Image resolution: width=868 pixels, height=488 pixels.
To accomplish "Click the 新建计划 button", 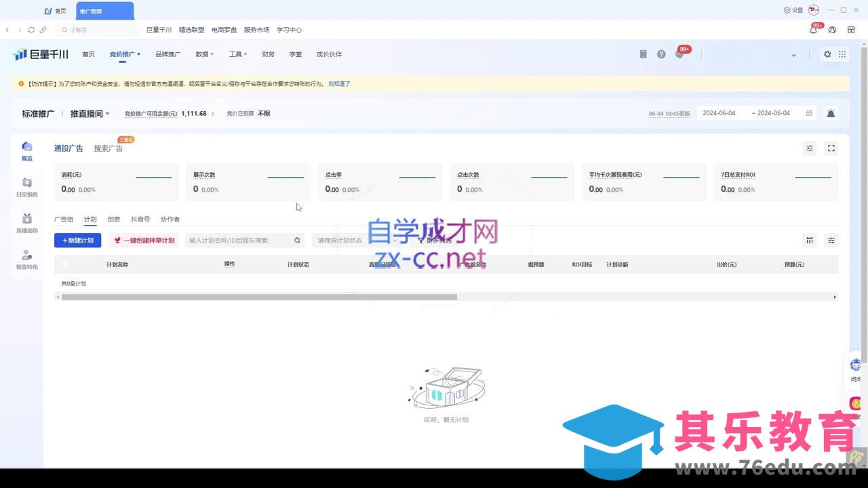I will coord(78,240).
